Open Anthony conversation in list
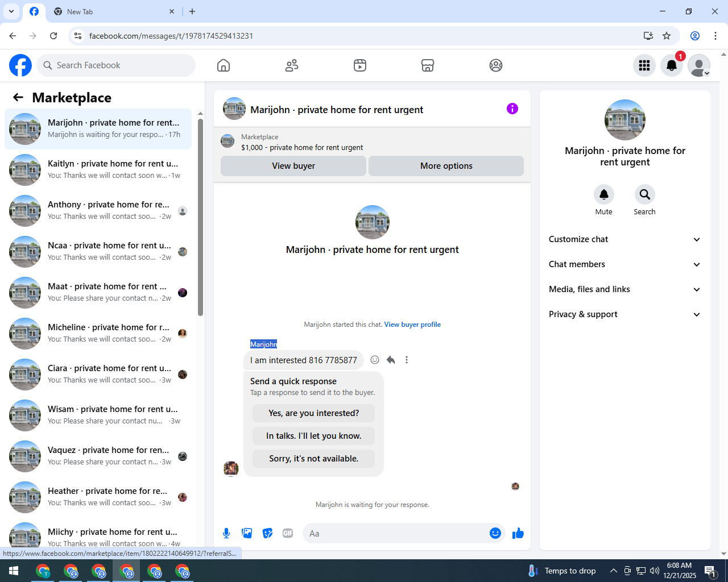The image size is (728, 582). click(x=98, y=211)
